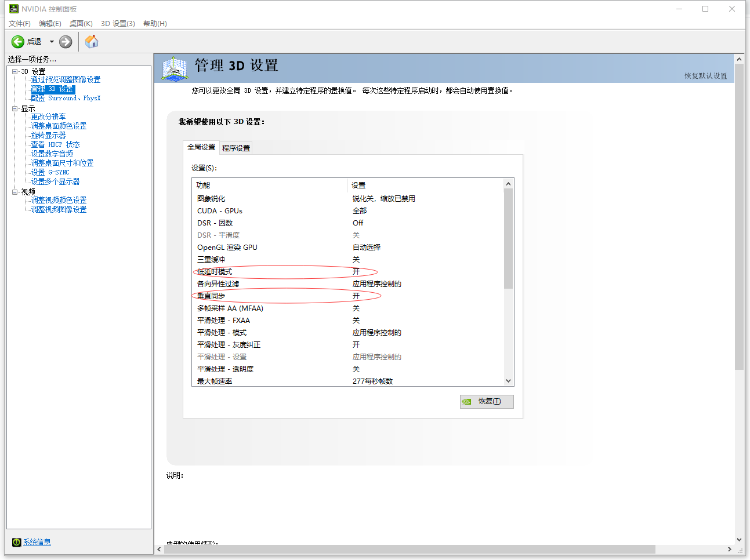This screenshot has width=750, height=560.
Task: Open 更改分辨率 in the task tree
Action: (x=48, y=117)
